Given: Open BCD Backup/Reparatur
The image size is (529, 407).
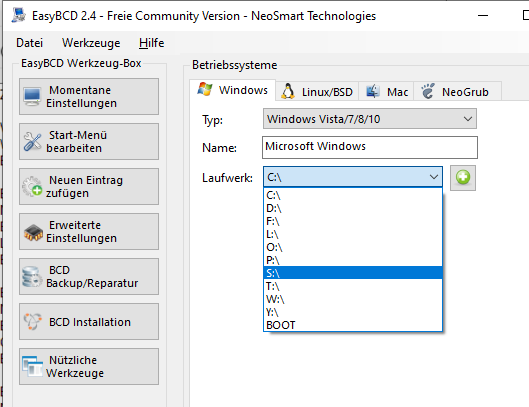Looking at the screenshot, I should [89, 276].
